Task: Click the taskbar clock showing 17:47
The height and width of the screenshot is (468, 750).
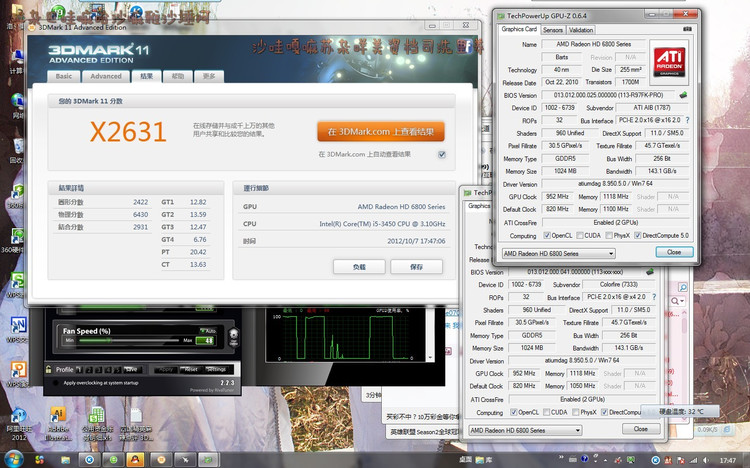Action: point(728,460)
